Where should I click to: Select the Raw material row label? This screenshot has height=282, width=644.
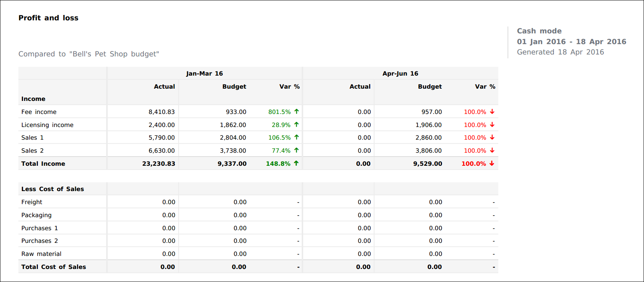click(x=41, y=254)
